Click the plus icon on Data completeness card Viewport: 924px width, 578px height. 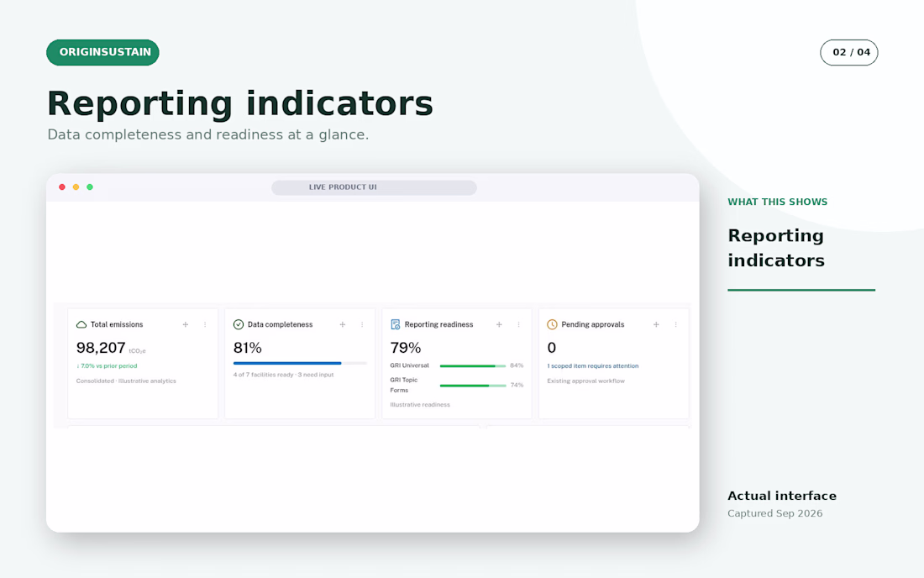[x=343, y=324]
